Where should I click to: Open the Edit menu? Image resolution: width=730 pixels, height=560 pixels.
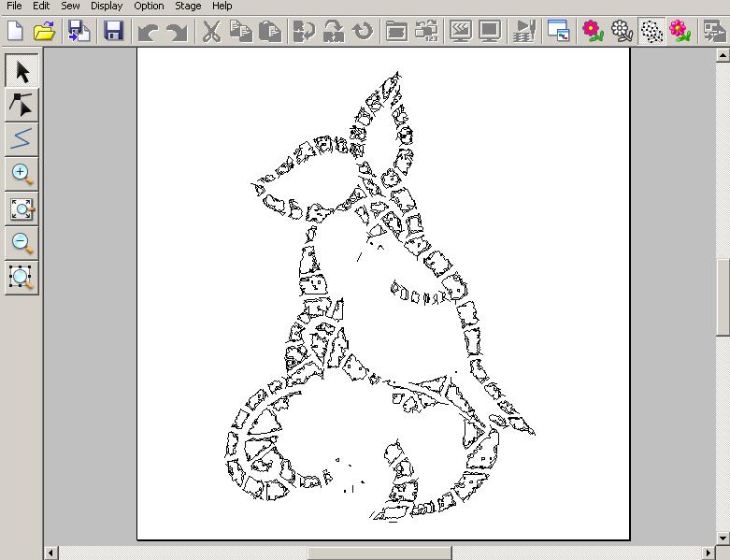[41, 6]
